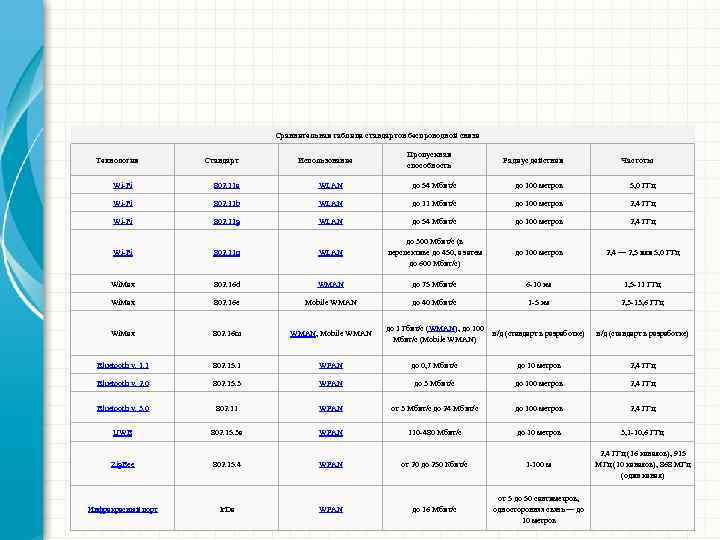Click the н/д range cell in the 802.16m row
720x540 pixels.
(538, 333)
